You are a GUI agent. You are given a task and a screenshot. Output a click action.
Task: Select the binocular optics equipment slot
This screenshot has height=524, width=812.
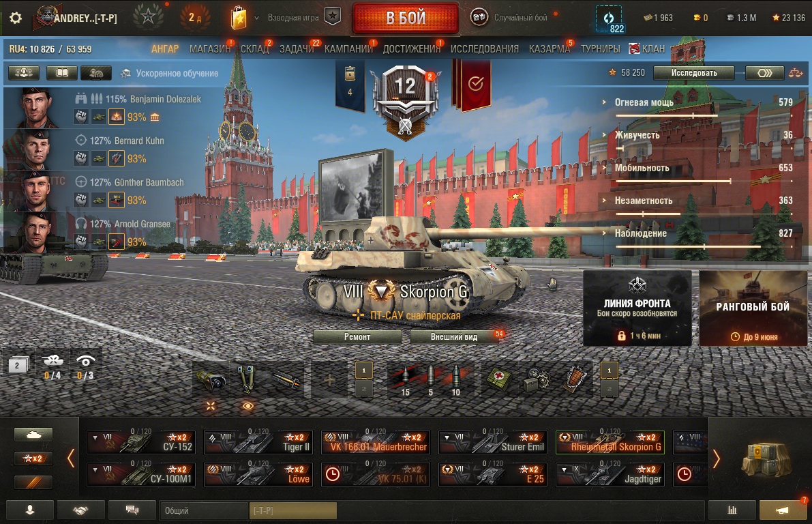(247, 379)
